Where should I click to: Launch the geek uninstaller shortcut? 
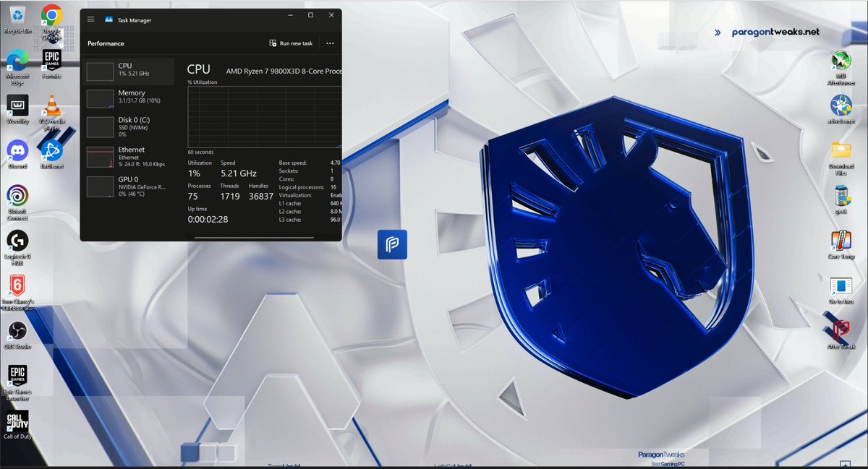(x=841, y=200)
